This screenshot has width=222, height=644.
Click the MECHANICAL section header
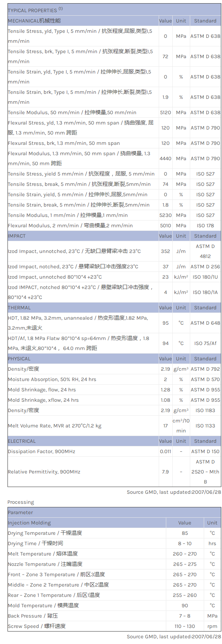34,21
